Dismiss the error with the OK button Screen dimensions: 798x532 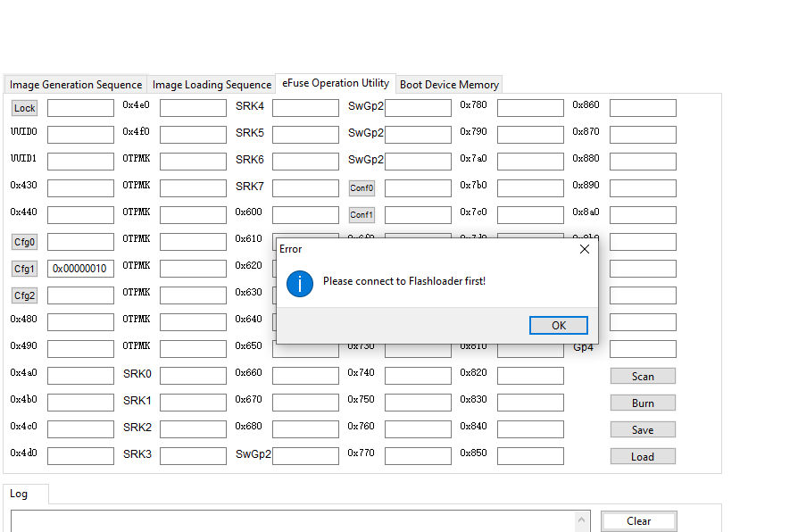[x=558, y=326]
